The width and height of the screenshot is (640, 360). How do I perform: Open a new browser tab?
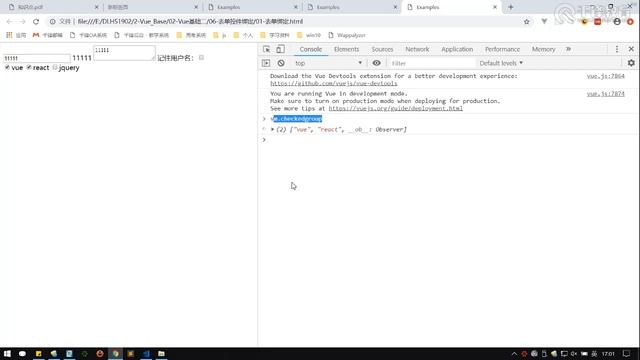tap(511, 7)
